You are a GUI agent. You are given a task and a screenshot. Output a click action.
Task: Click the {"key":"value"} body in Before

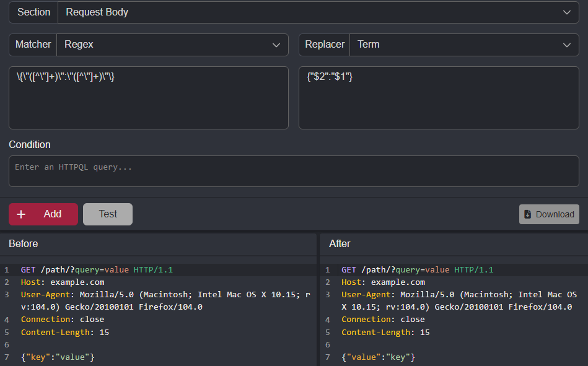(58, 357)
